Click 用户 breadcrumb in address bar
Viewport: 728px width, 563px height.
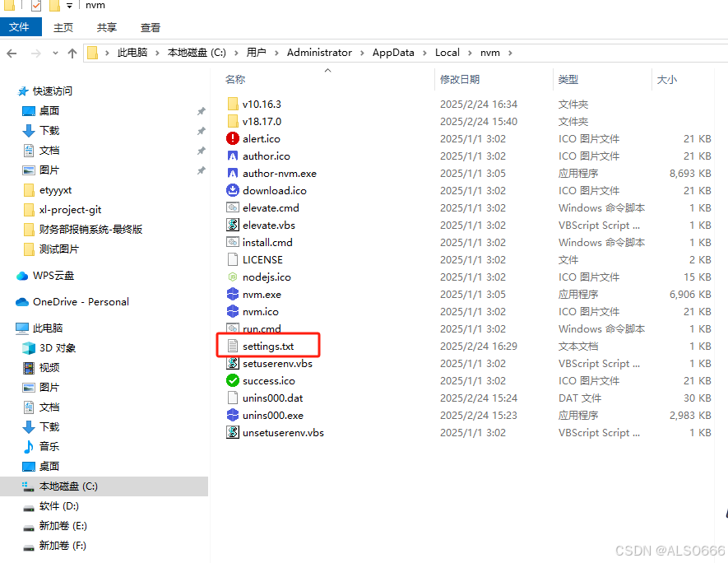(x=257, y=53)
